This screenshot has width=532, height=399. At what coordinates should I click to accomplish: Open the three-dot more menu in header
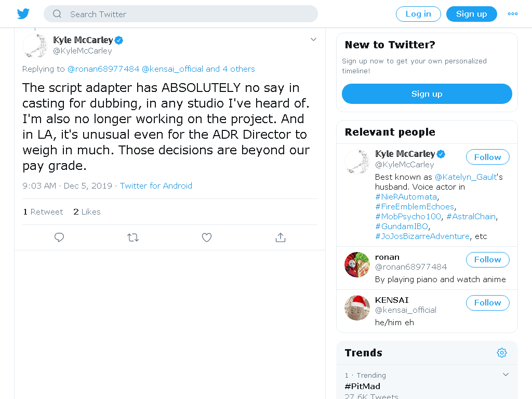[513, 14]
